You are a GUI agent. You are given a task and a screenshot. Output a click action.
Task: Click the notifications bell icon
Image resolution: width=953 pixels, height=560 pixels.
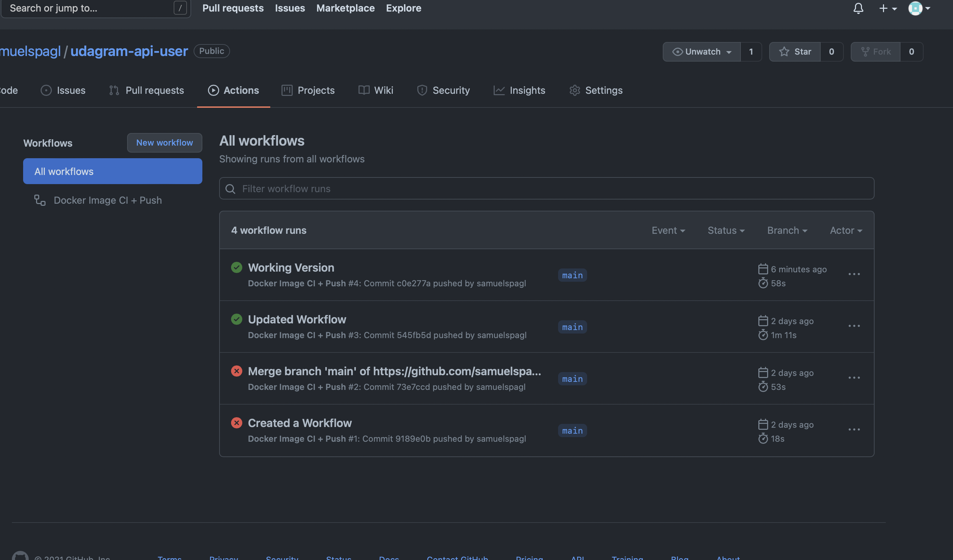(x=858, y=8)
